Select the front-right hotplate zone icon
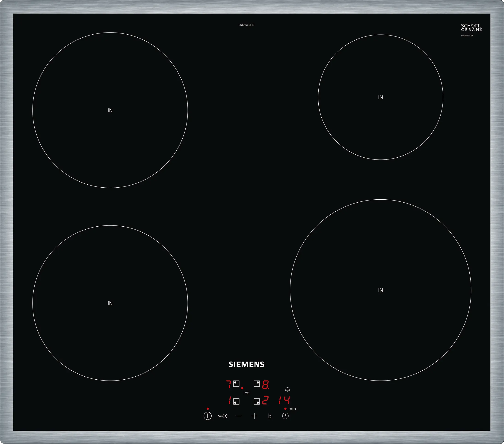 coord(257,402)
